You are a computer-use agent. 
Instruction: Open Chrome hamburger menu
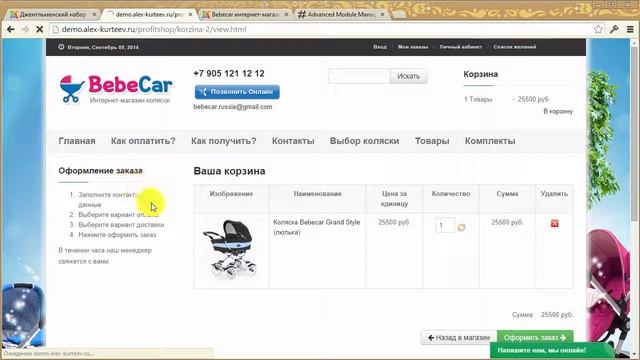pos(630,29)
